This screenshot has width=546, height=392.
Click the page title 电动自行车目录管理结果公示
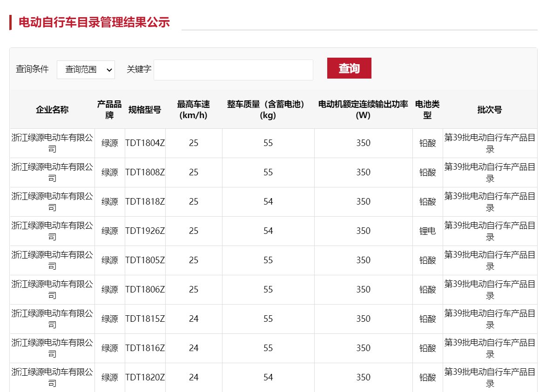tap(94, 22)
